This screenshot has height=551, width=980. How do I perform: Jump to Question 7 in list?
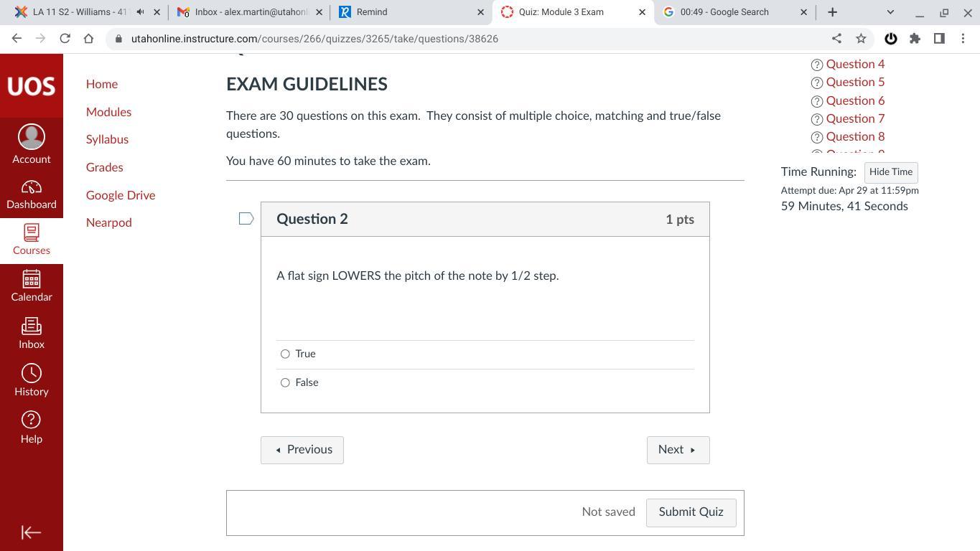point(854,118)
